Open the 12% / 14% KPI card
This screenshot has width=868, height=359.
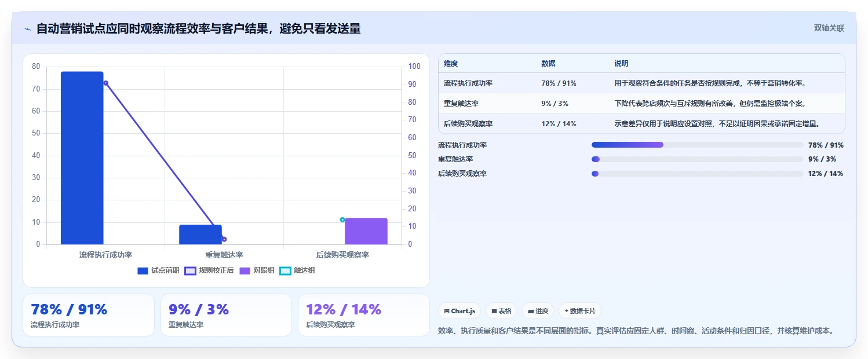[364, 315]
